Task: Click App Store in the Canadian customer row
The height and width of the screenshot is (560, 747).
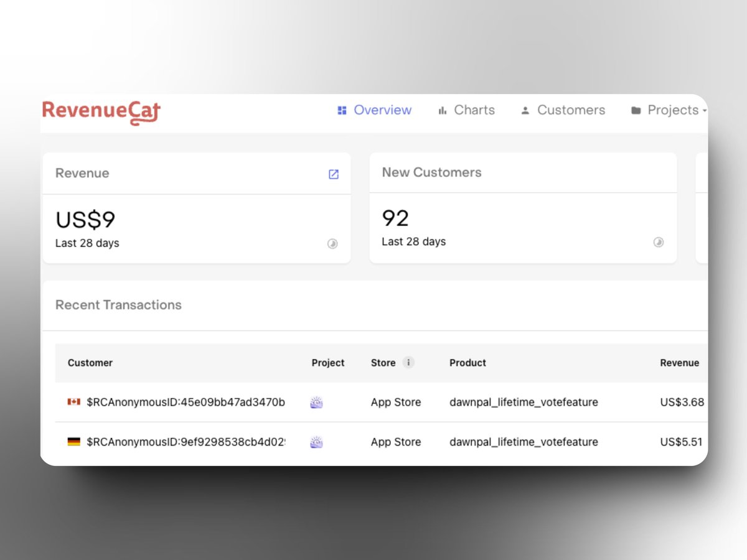Action: coord(396,403)
